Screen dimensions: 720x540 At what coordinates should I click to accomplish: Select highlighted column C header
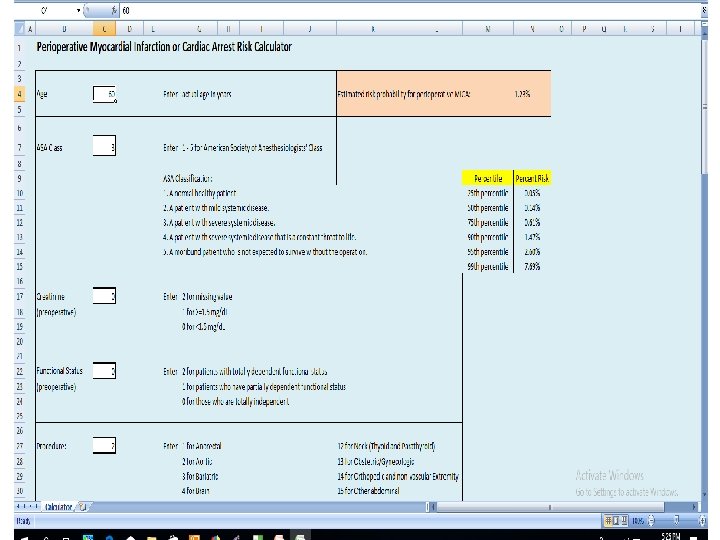coord(104,29)
